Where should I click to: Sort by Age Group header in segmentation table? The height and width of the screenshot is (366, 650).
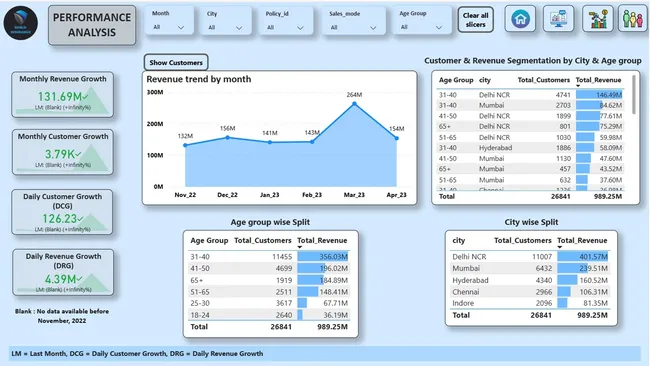pos(456,80)
